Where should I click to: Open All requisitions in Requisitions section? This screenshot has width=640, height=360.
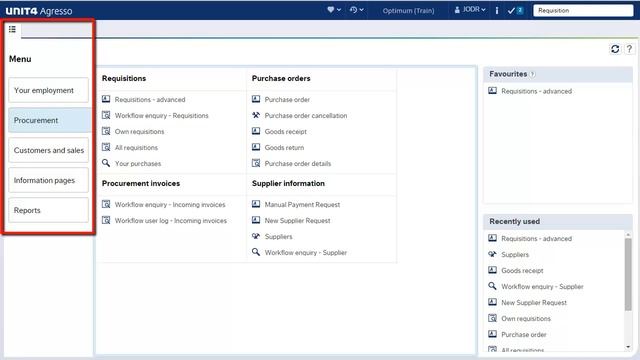(136, 147)
